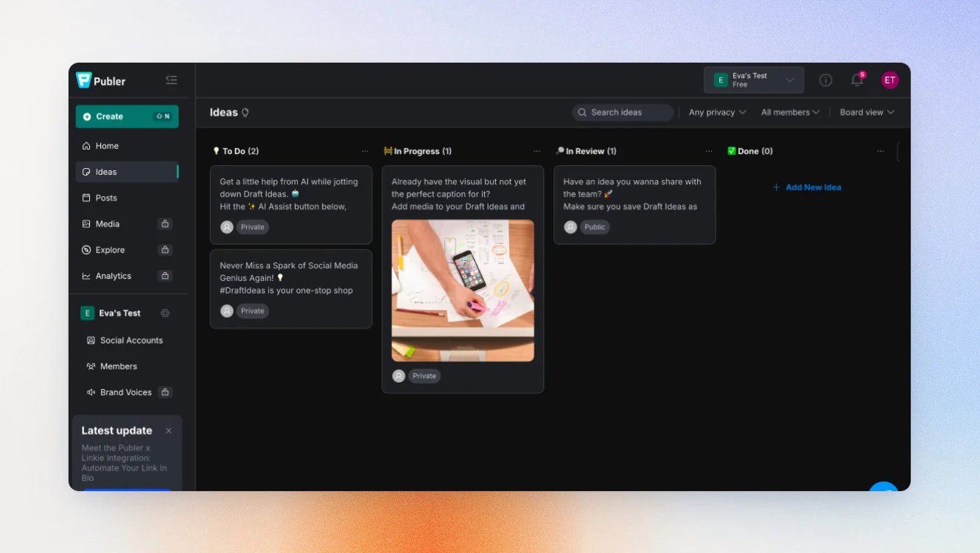The image size is (980, 553).
Task: Collapse the sidebar using the menu icon
Action: (x=171, y=80)
